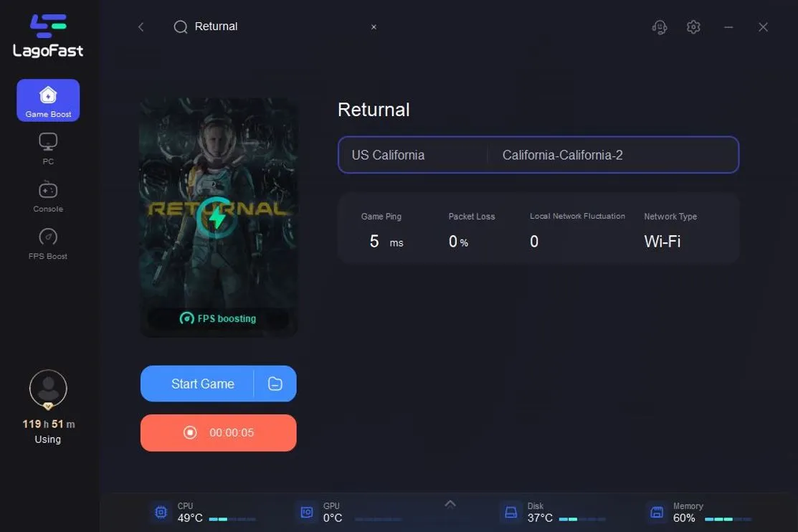Image resolution: width=798 pixels, height=532 pixels.
Task: Open the Game Boost section
Action: tap(48, 100)
